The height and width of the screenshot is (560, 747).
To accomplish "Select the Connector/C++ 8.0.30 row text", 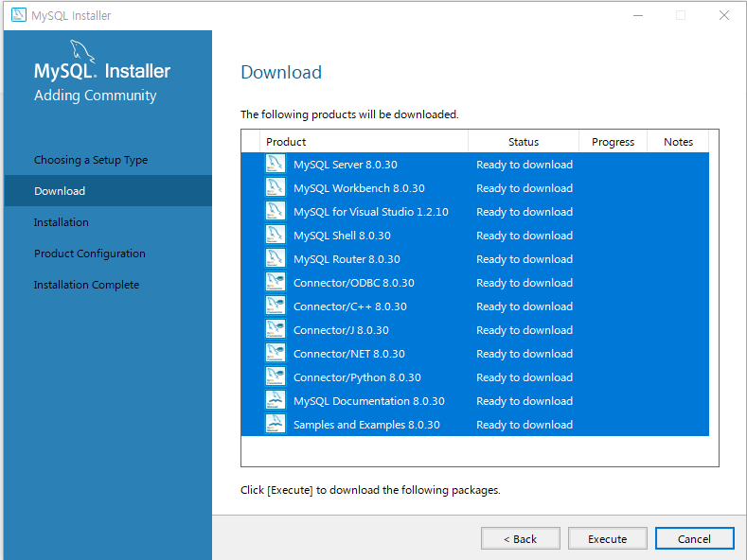I will tap(350, 306).
